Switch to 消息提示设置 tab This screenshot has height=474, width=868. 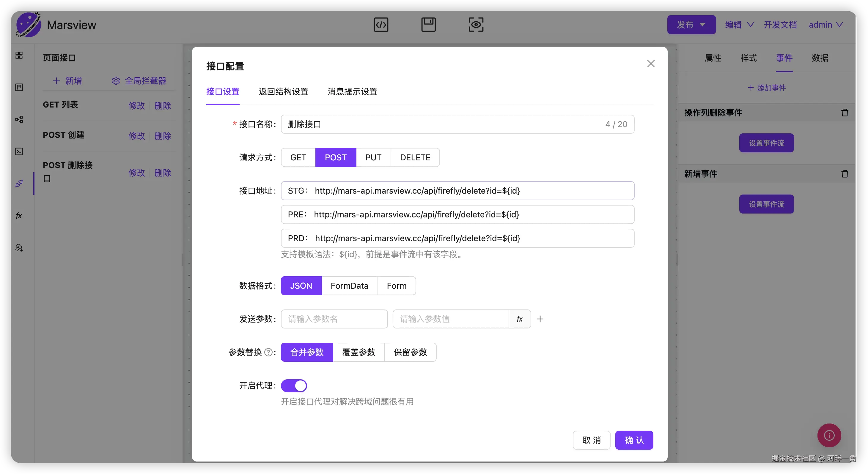click(352, 91)
